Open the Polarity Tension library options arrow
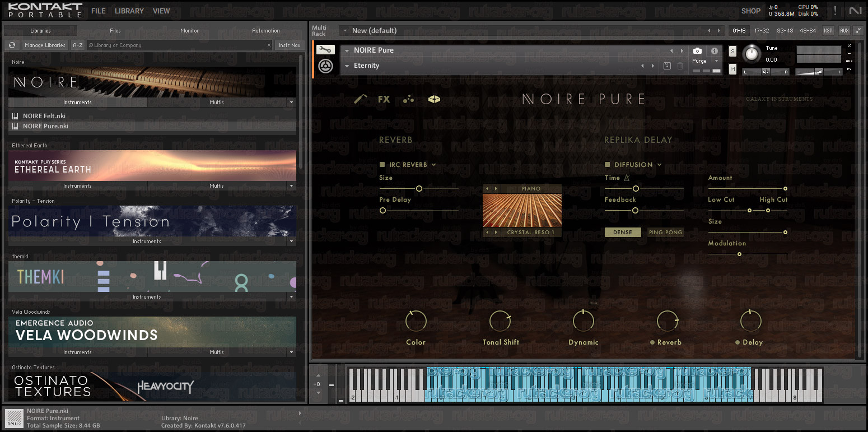This screenshot has width=868, height=432. tap(291, 241)
